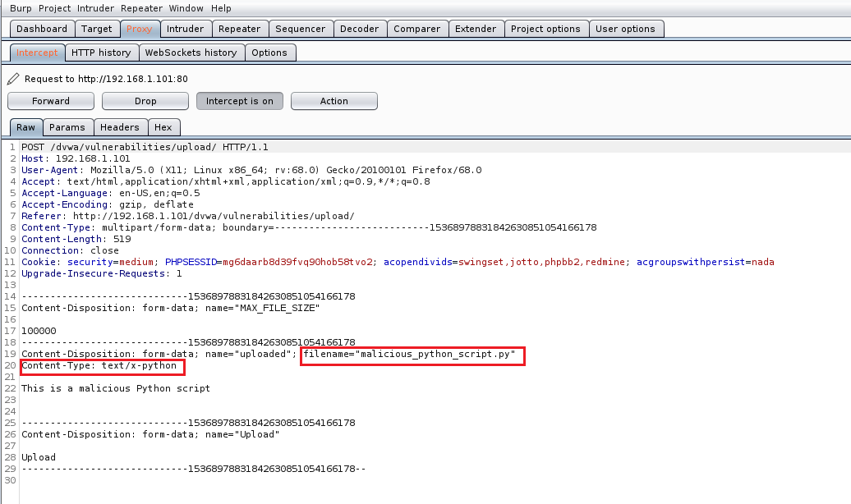
Task: Open the Action dropdown button
Action: pos(333,101)
